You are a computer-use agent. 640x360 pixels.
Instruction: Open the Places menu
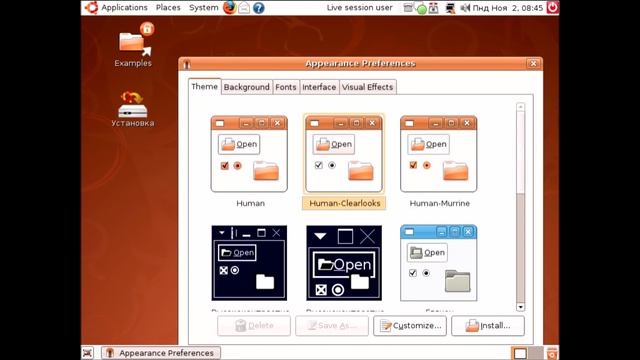(168, 7)
